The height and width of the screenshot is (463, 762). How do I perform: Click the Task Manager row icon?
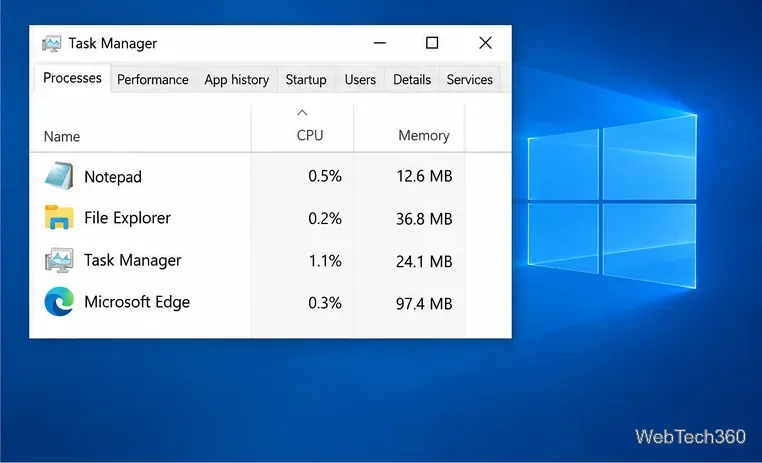(59, 260)
